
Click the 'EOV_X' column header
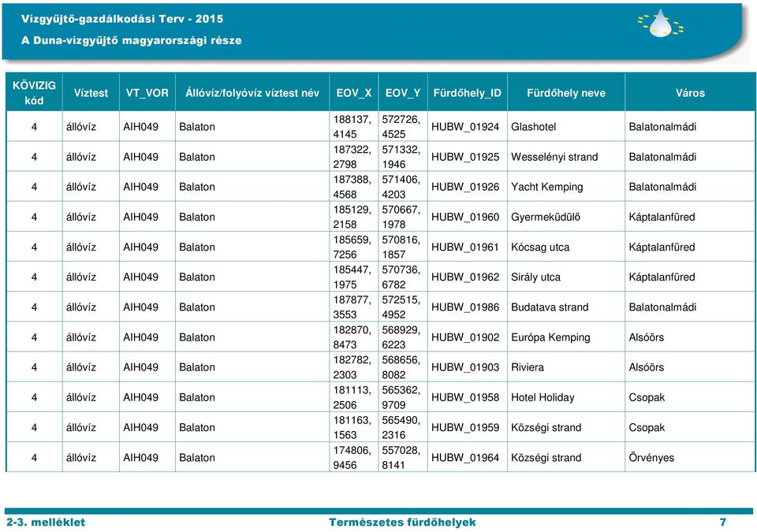[x=354, y=93]
